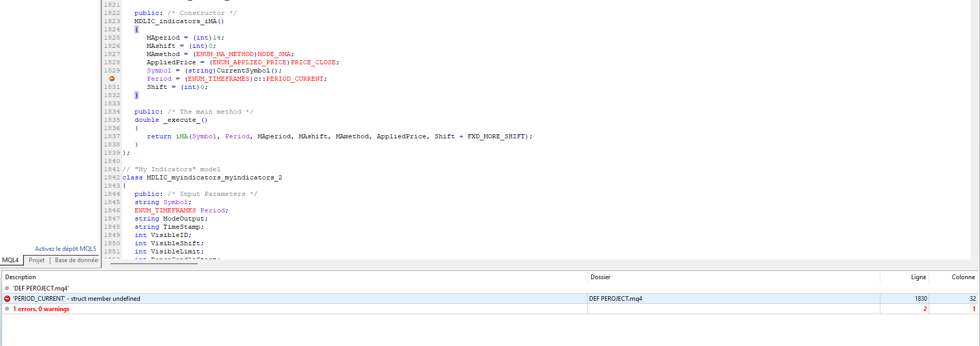Viewport: 980px width, 346px height.
Task: Click the 'MAshift = (int)0;' line
Action: point(181,46)
